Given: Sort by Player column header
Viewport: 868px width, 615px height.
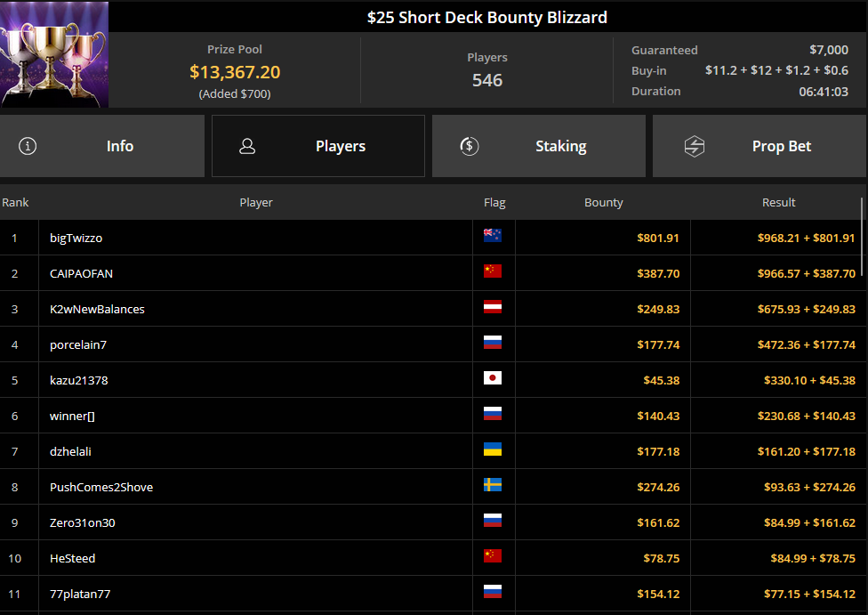Looking at the screenshot, I should (256, 203).
